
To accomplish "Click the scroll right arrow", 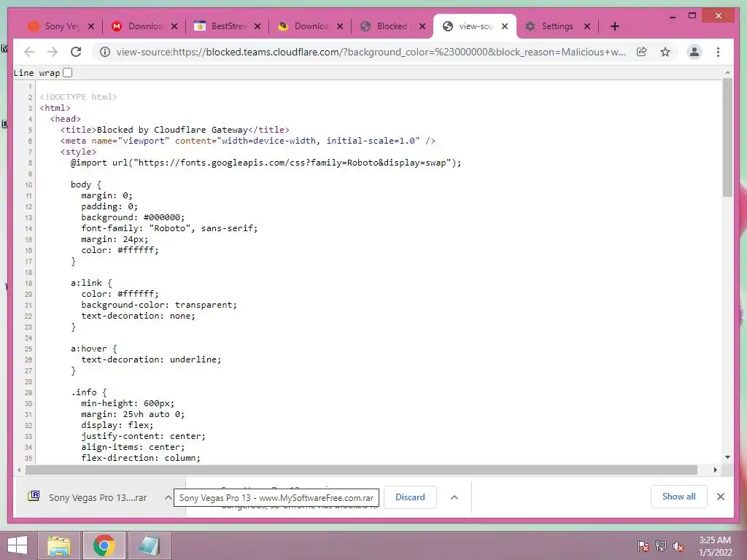I will pyautogui.click(x=715, y=470).
